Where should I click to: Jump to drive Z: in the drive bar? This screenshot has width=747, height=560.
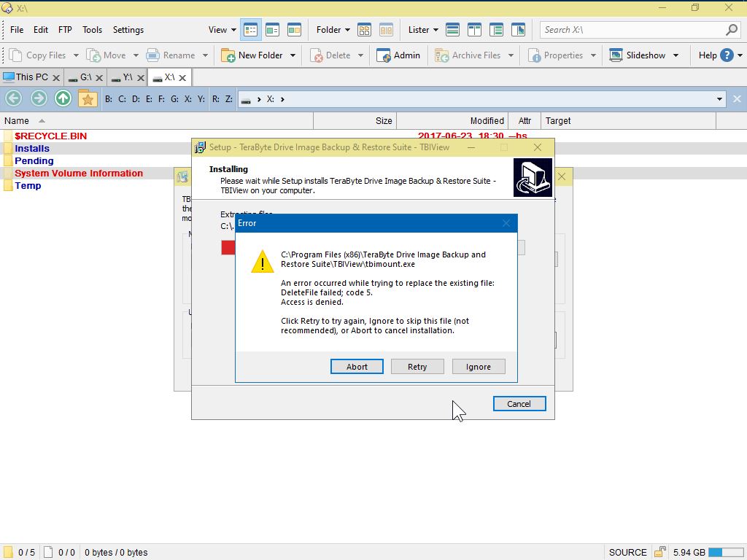pos(228,99)
